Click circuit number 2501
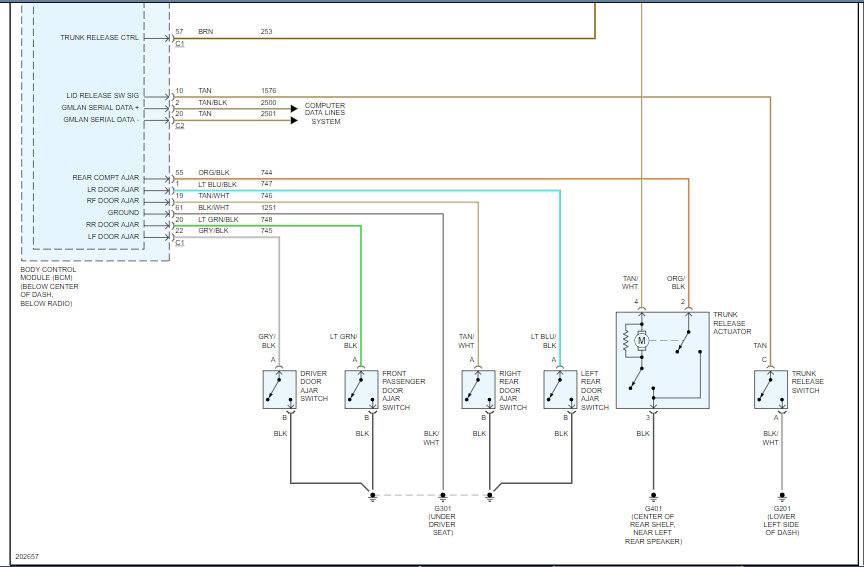Image resolution: width=864 pixels, height=567 pixels. [268, 114]
